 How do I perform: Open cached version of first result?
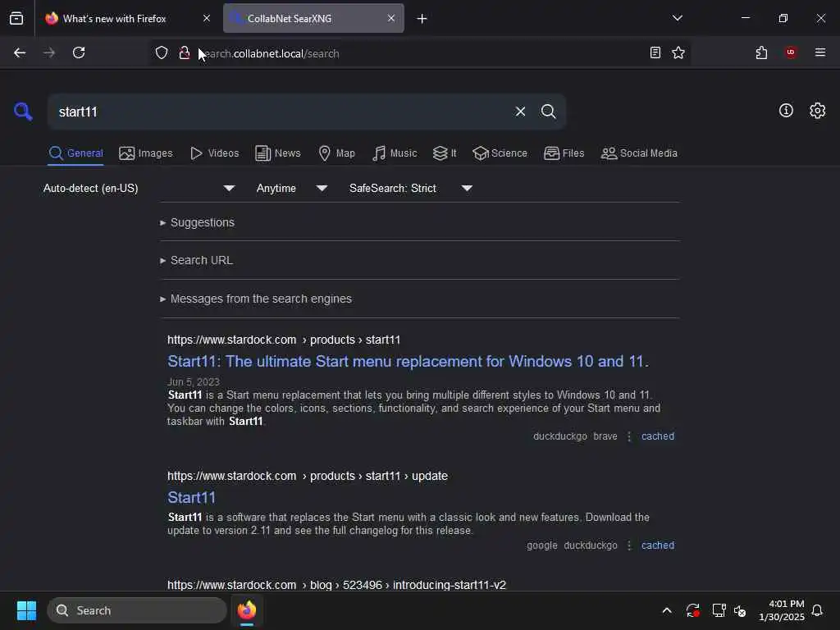click(x=657, y=436)
